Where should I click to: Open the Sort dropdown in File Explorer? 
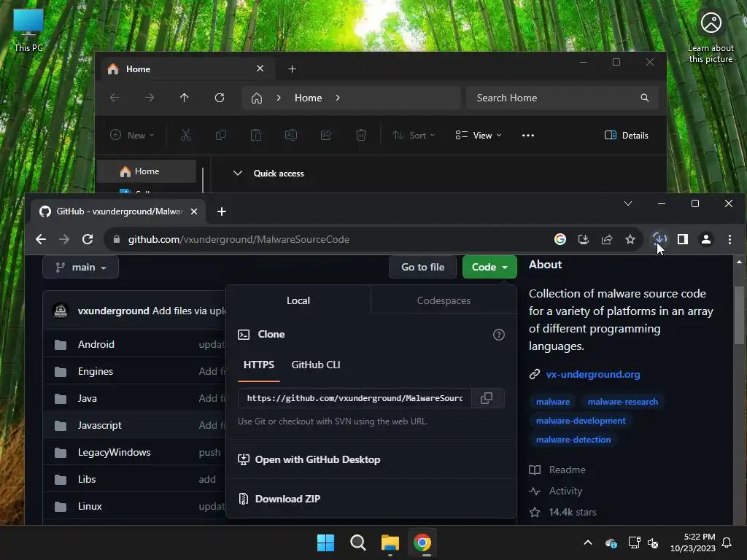coord(414,135)
